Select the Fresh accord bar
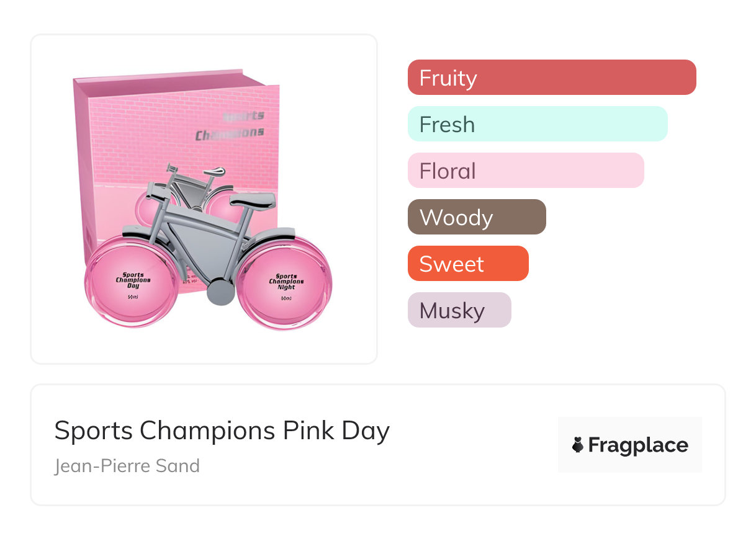Image resolution: width=756 pixels, height=536 pixels. [537, 124]
